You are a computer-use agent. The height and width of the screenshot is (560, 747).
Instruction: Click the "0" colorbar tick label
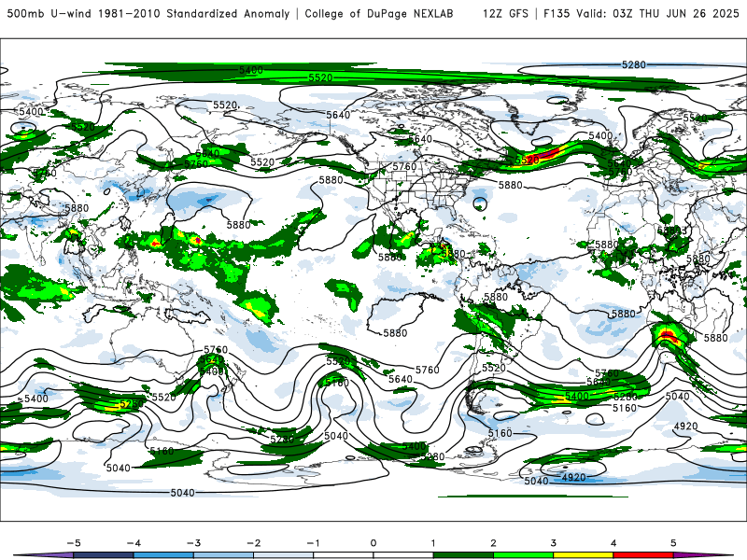pos(373,543)
